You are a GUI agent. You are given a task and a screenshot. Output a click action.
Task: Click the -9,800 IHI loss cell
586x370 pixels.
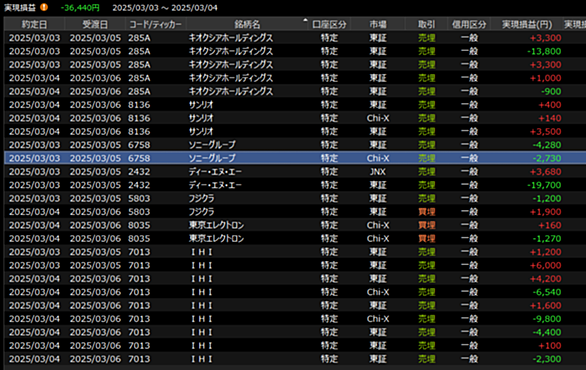[546, 319]
